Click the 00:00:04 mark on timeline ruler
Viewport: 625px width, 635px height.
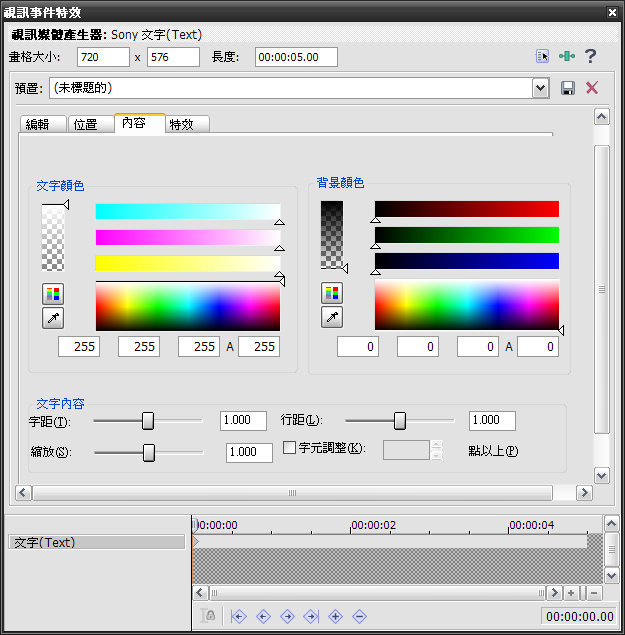(x=531, y=525)
